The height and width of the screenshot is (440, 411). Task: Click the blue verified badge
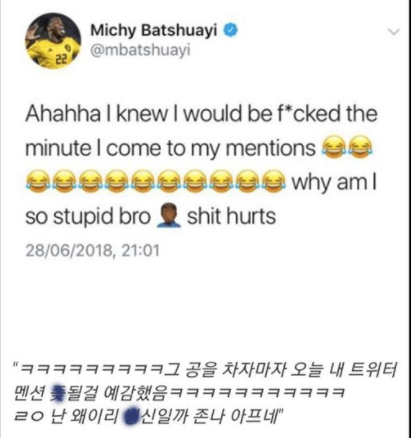pyautogui.click(x=230, y=30)
